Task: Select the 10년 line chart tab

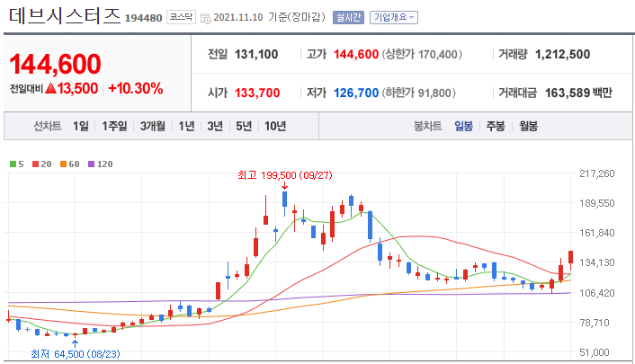Action: tap(275, 127)
